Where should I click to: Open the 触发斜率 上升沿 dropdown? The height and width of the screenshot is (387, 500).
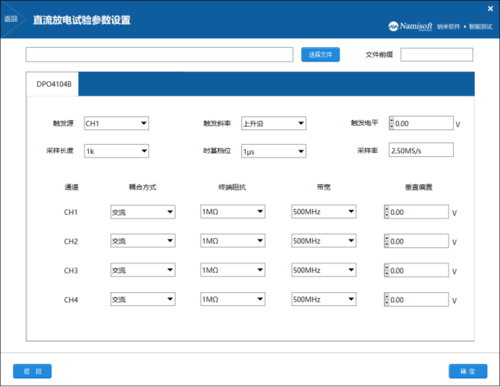[x=274, y=123]
